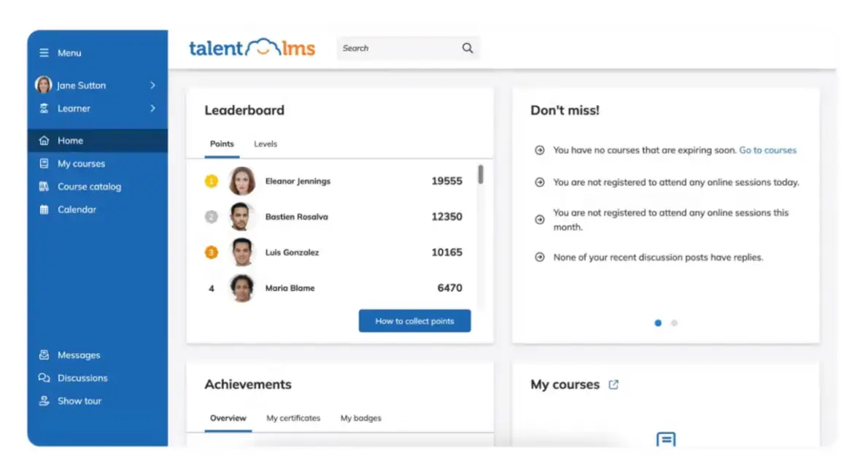
Task: Open Jane Sutton's profile avatar
Action: coord(43,85)
